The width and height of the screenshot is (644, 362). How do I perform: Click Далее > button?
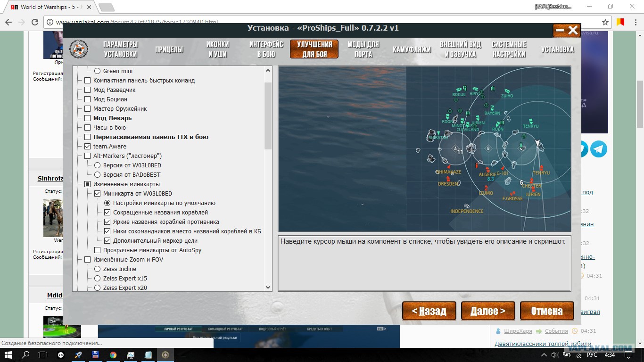[x=488, y=311]
